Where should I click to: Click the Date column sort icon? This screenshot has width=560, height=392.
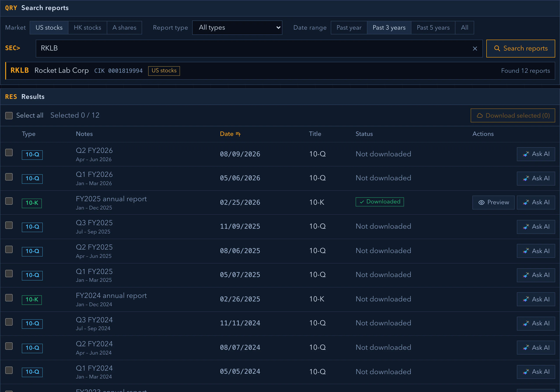(x=238, y=134)
